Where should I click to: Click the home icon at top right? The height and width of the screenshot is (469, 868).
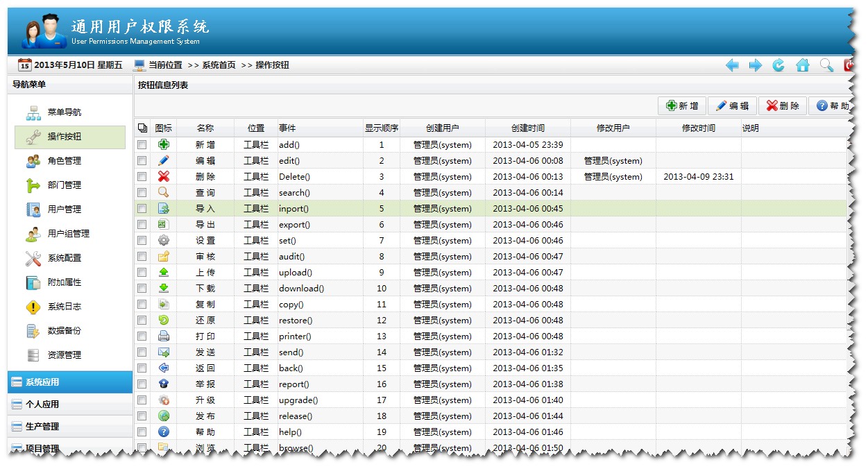802,65
